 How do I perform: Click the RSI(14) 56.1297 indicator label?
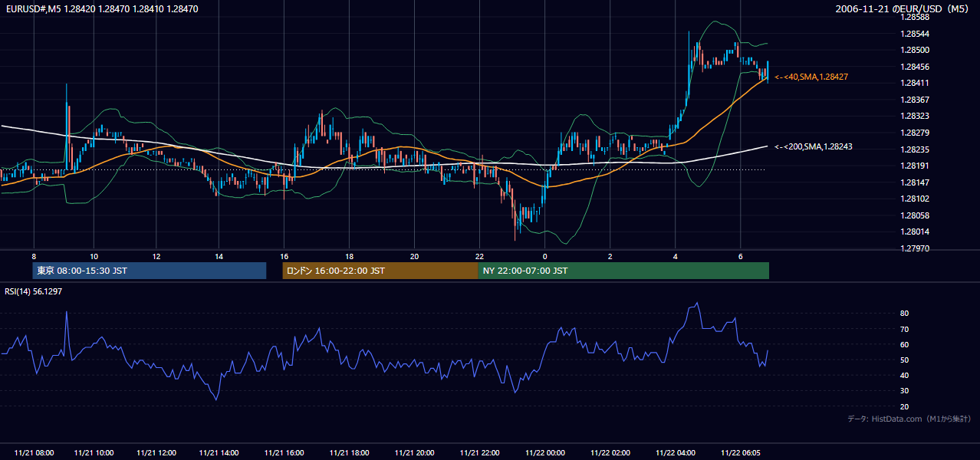[34, 291]
